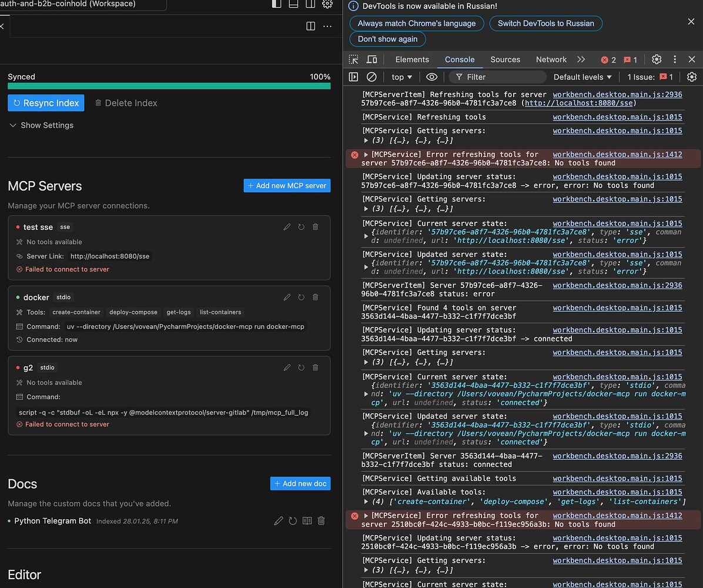
Task: Open DevTools settings gear icon
Action: tap(657, 59)
